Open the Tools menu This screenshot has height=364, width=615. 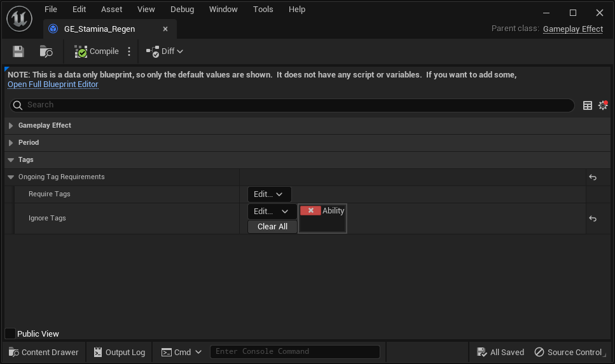263,10
